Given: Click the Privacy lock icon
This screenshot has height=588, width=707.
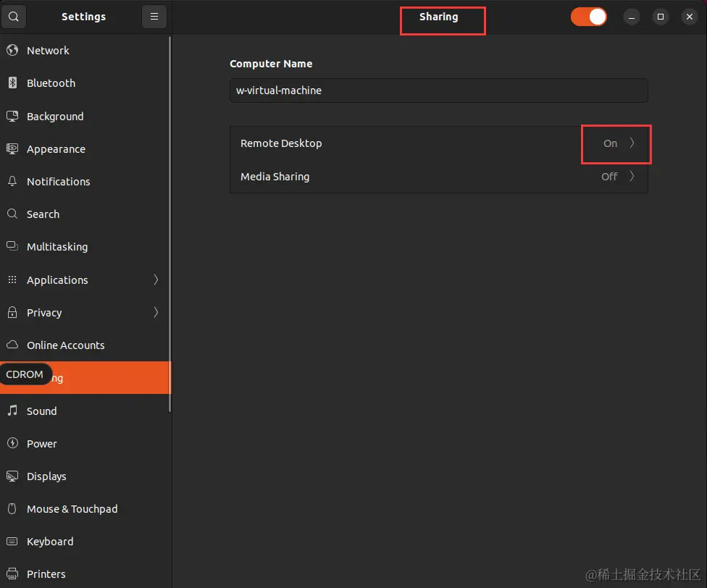Looking at the screenshot, I should coord(12,312).
